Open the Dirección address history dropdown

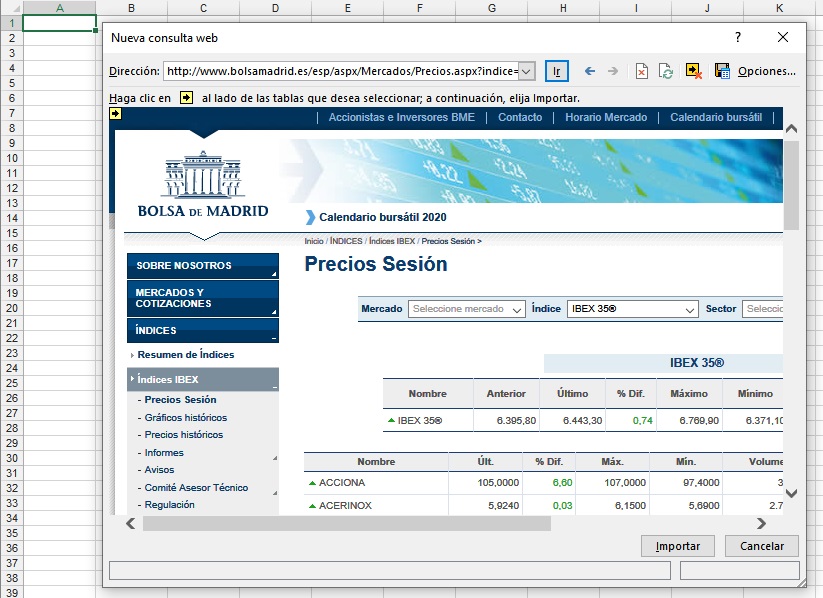(x=527, y=71)
